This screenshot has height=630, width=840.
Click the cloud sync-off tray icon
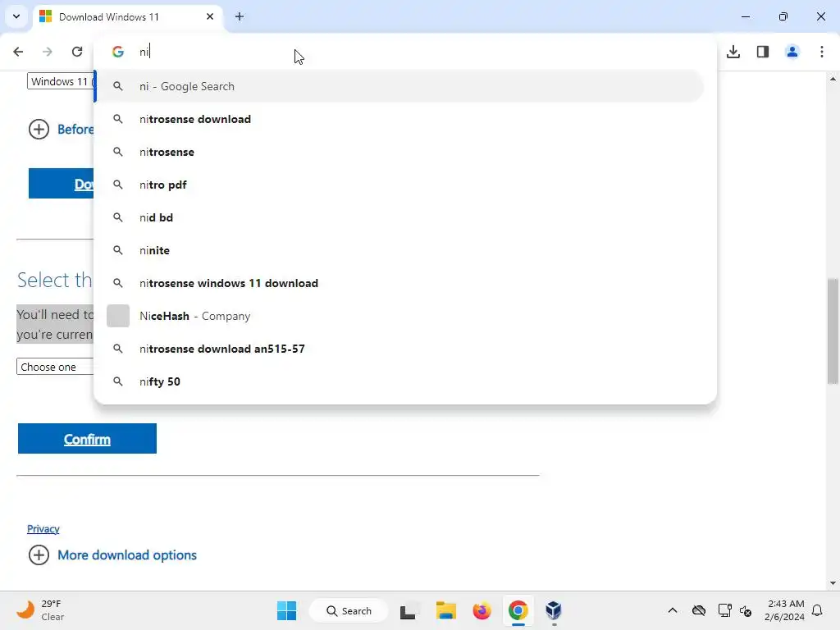pyautogui.click(x=699, y=610)
